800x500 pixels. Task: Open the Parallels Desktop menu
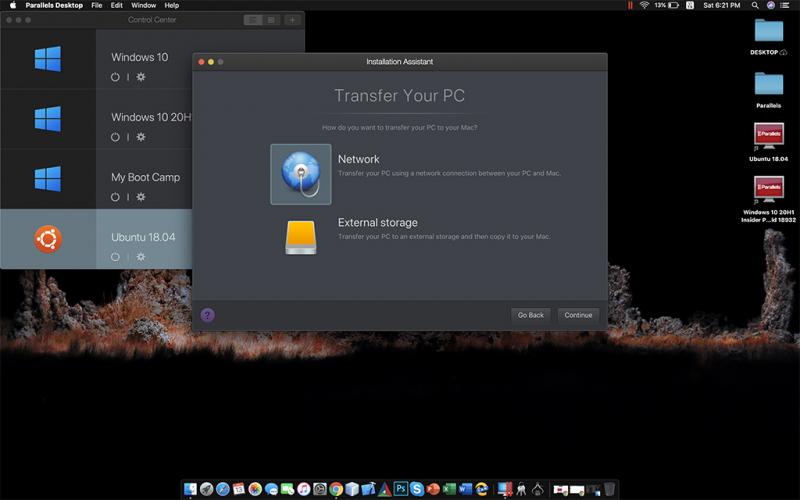(54, 5)
